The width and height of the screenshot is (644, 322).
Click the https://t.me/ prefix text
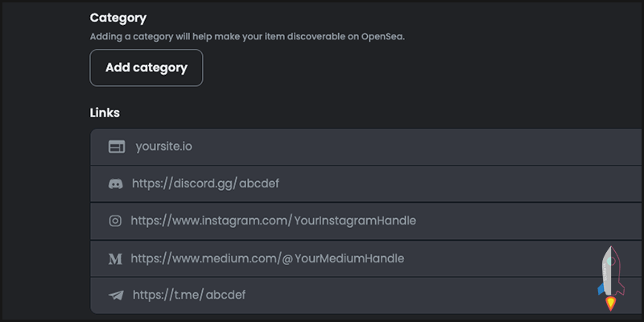167,295
